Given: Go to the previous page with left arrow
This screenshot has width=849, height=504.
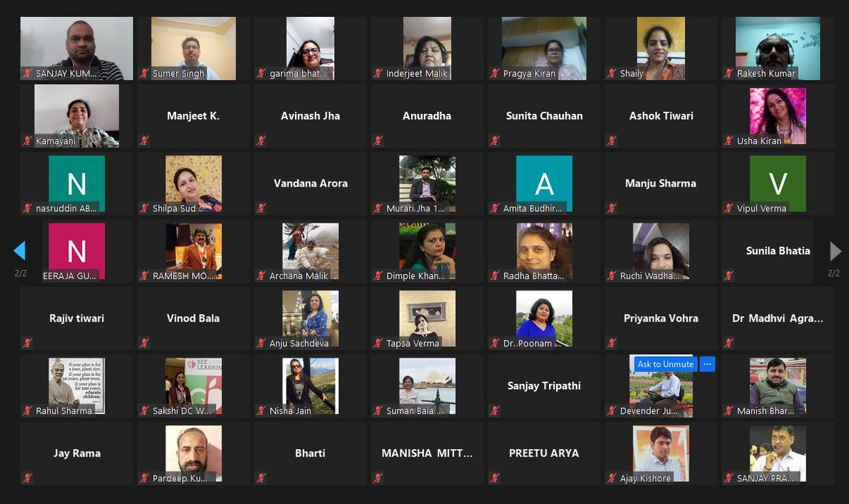Looking at the screenshot, I should (x=19, y=250).
